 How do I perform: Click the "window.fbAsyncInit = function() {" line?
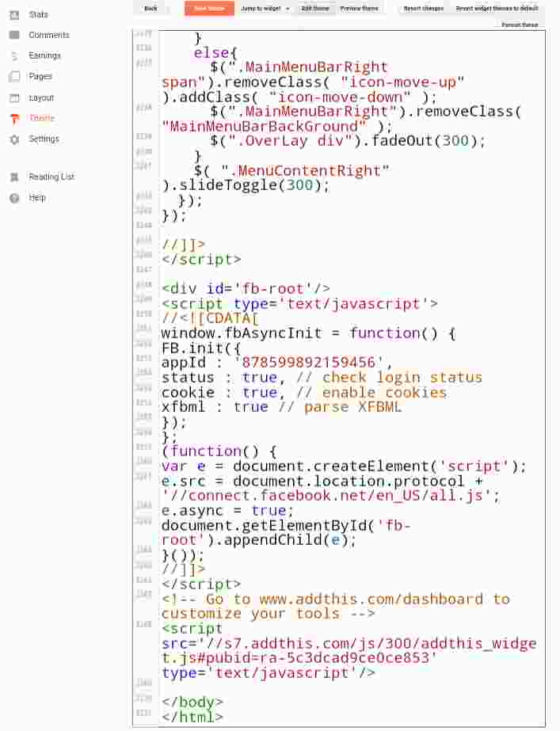308,333
